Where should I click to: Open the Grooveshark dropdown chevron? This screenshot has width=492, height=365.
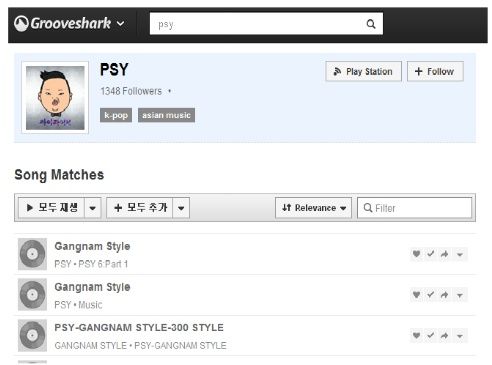(120, 24)
